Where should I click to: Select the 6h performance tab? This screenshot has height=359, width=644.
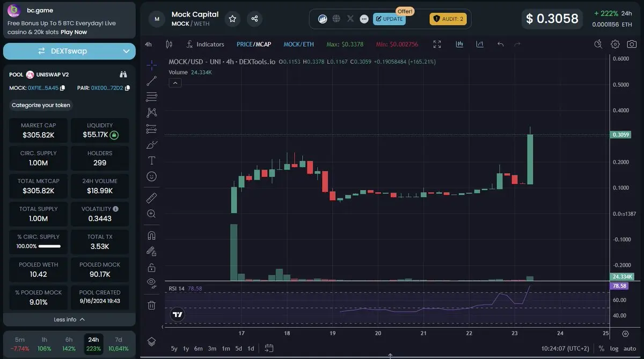point(69,344)
